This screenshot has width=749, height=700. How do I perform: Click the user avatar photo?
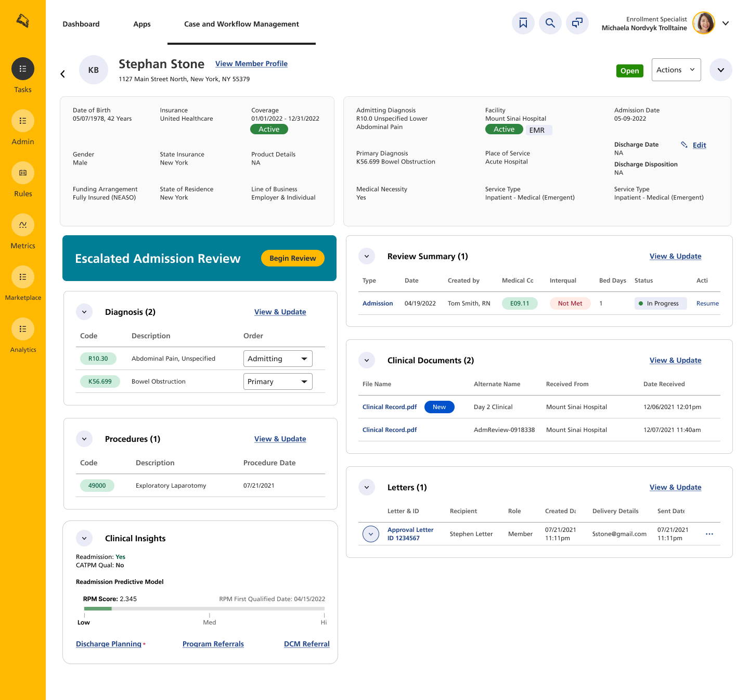(704, 23)
